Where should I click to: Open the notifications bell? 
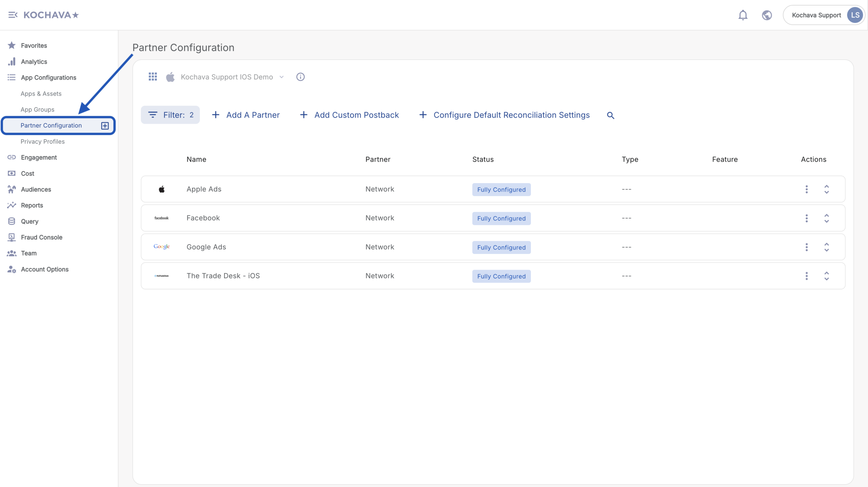click(743, 15)
